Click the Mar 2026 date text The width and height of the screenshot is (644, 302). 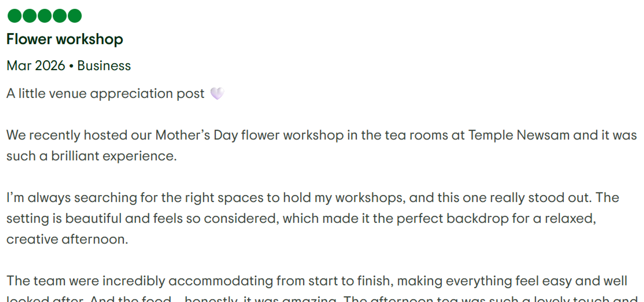36,66
